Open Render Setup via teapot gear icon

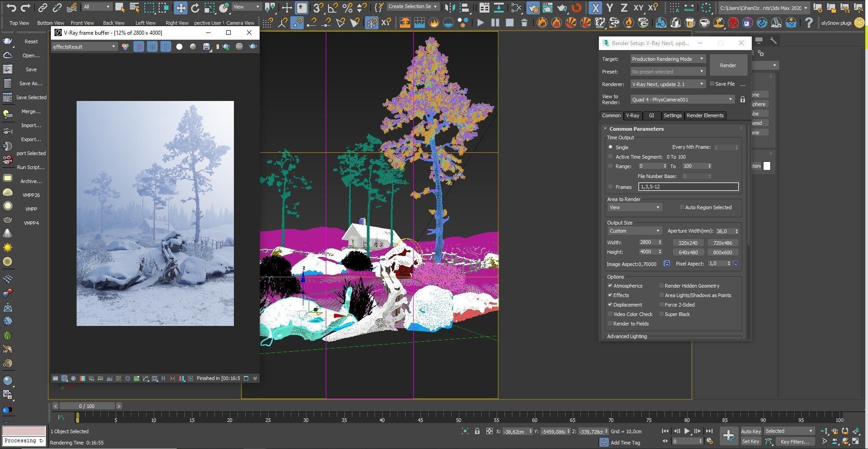pyautogui.click(x=533, y=8)
